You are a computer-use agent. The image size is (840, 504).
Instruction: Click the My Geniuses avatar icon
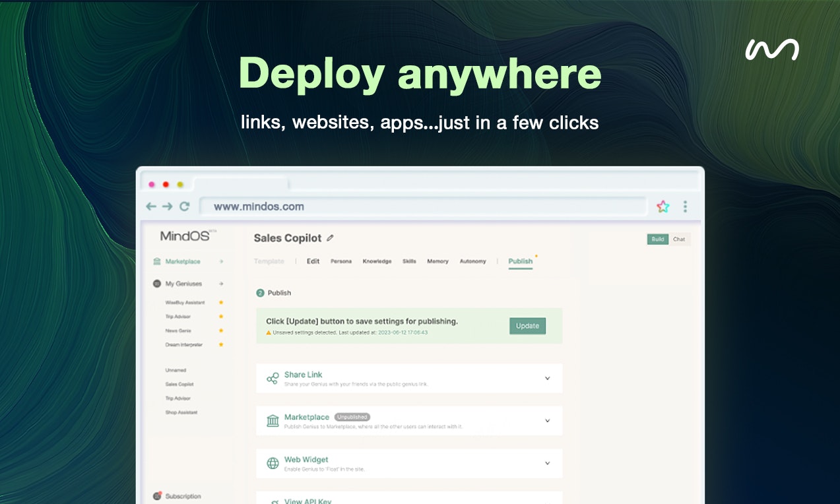point(157,284)
